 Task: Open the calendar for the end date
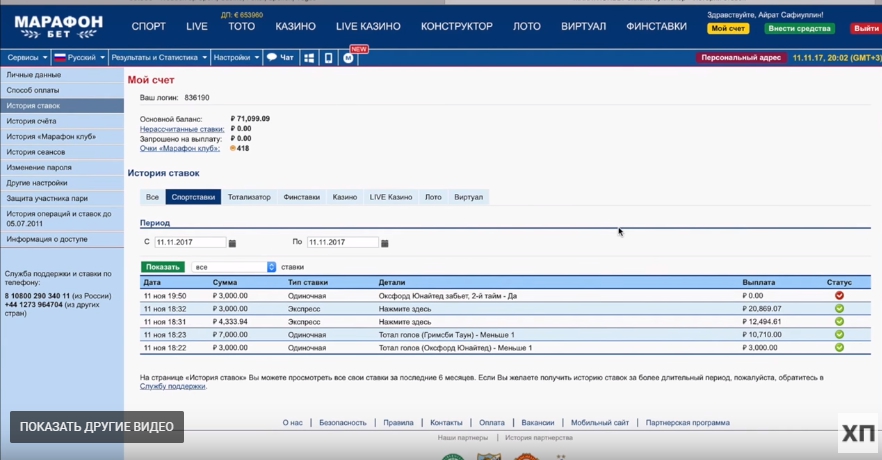[385, 243]
